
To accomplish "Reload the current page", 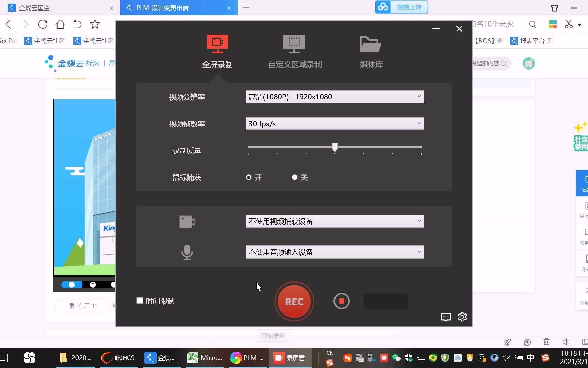I will (x=43, y=24).
